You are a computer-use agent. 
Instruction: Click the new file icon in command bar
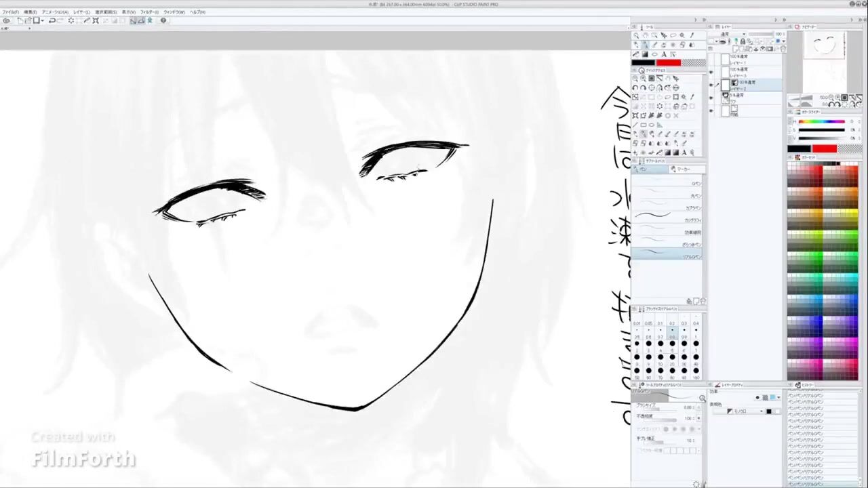pos(19,20)
